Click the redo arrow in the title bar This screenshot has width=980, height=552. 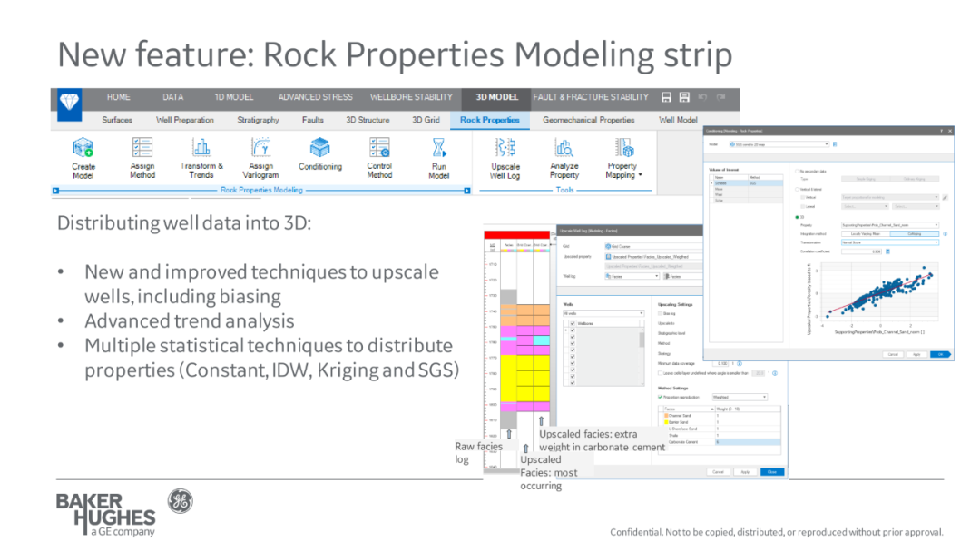click(720, 97)
